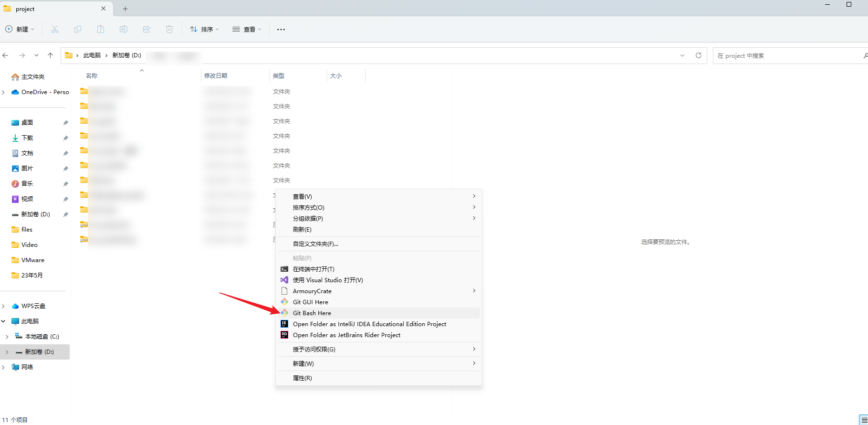
Task: Open the 查看 view dropdown
Action: 247,29
